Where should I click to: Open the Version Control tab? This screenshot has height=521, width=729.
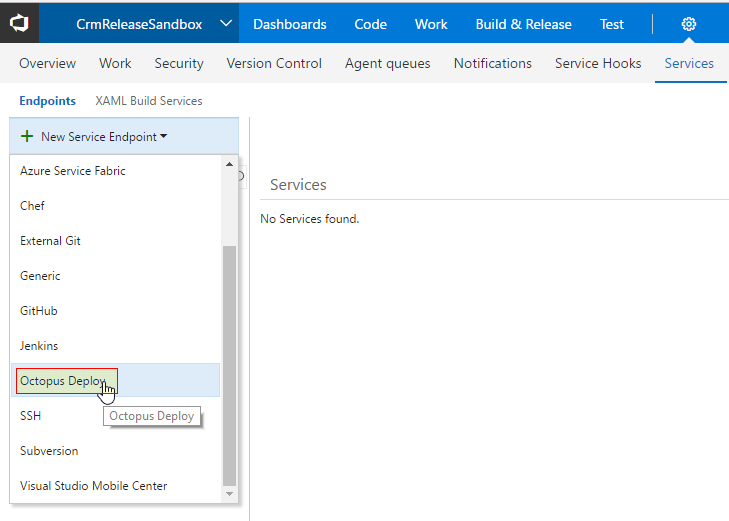point(274,63)
